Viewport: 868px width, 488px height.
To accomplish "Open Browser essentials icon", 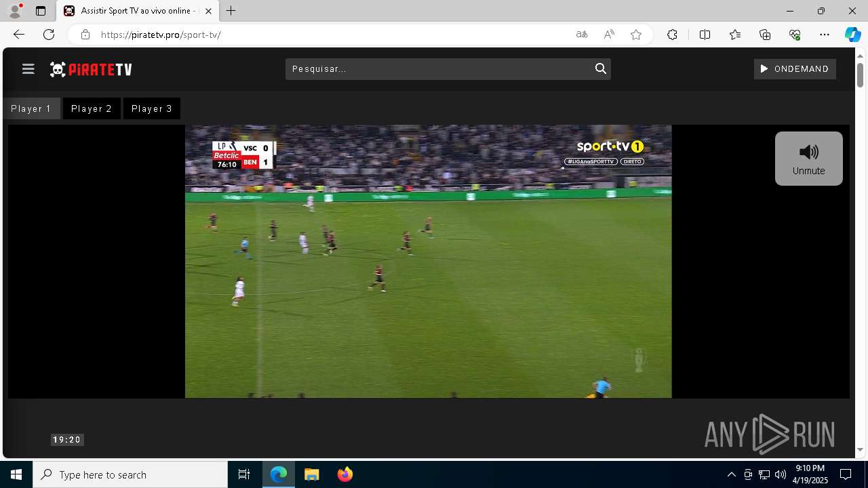I will coord(795,35).
